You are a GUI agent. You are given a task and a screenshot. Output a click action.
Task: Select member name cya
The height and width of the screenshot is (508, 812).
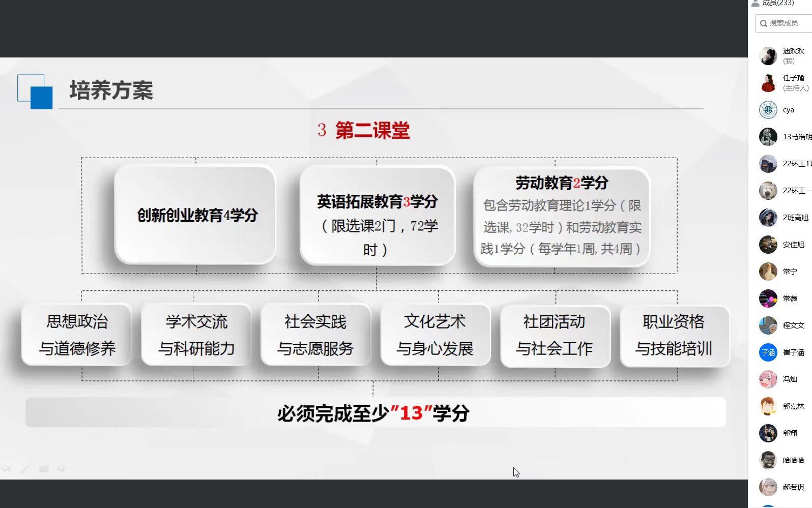789,110
